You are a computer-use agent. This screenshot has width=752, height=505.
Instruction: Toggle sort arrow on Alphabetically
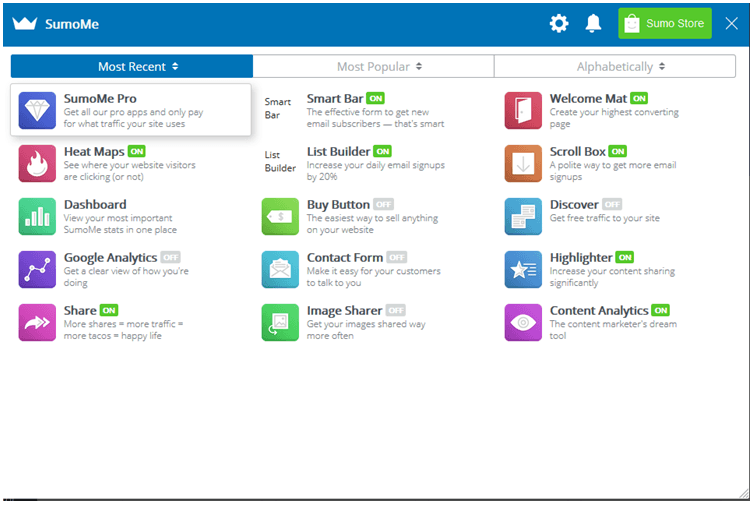point(662,66)
